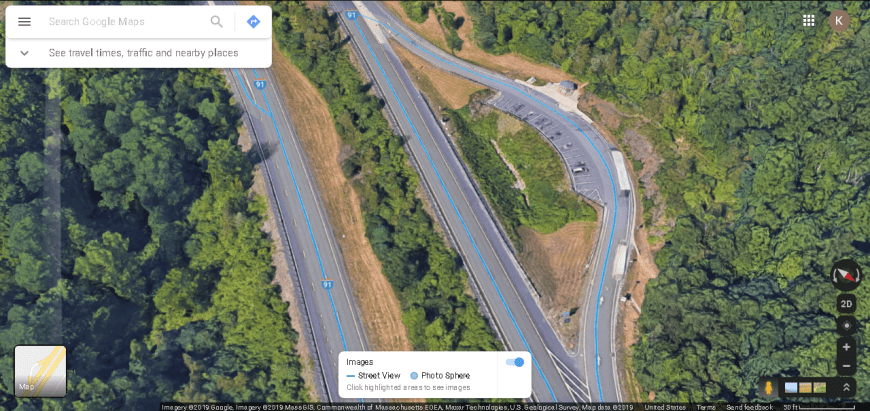Select the yellow Pegman Street View icon
This screenshot has width=870, height=411.
click(768, 387)
